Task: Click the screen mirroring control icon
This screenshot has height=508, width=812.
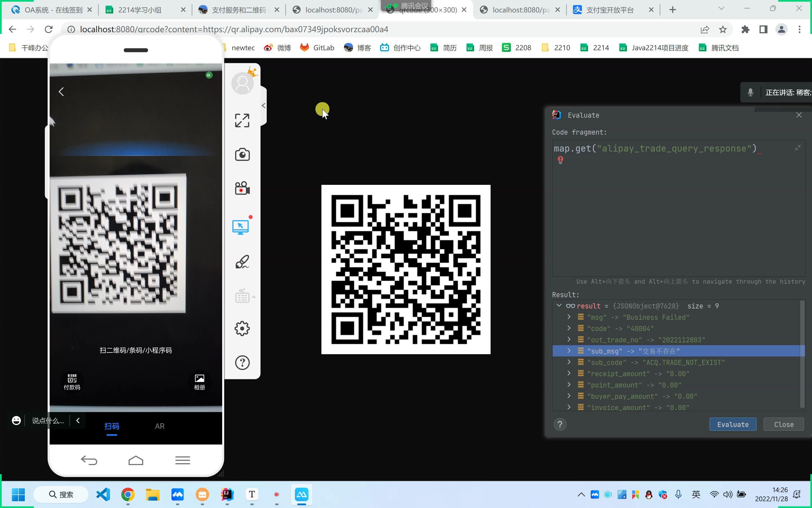Action: [x=240, y=227]
